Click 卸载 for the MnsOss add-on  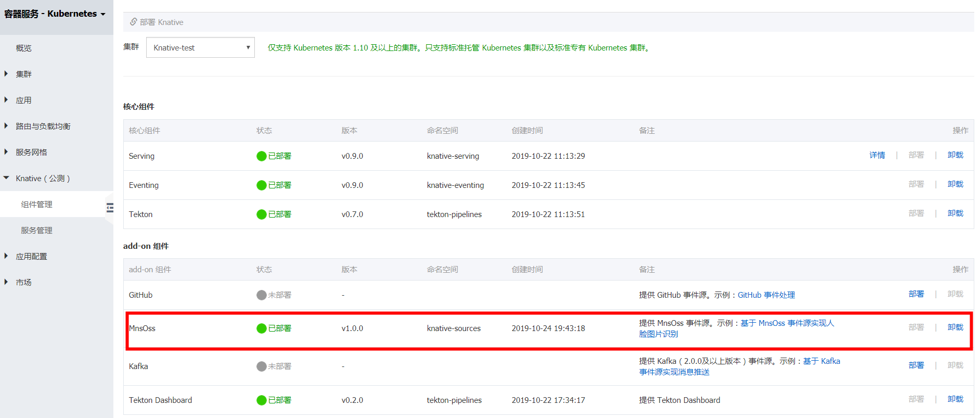pyautogui.click(x=956, y=327)
